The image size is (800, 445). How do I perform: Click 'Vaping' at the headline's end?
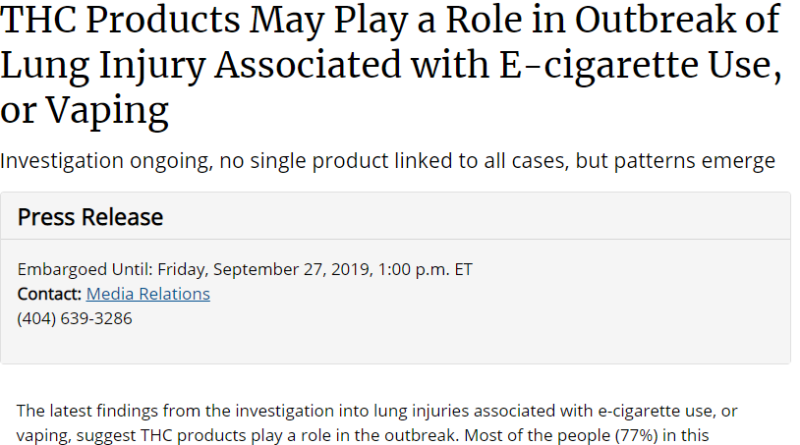coord(107,111)
